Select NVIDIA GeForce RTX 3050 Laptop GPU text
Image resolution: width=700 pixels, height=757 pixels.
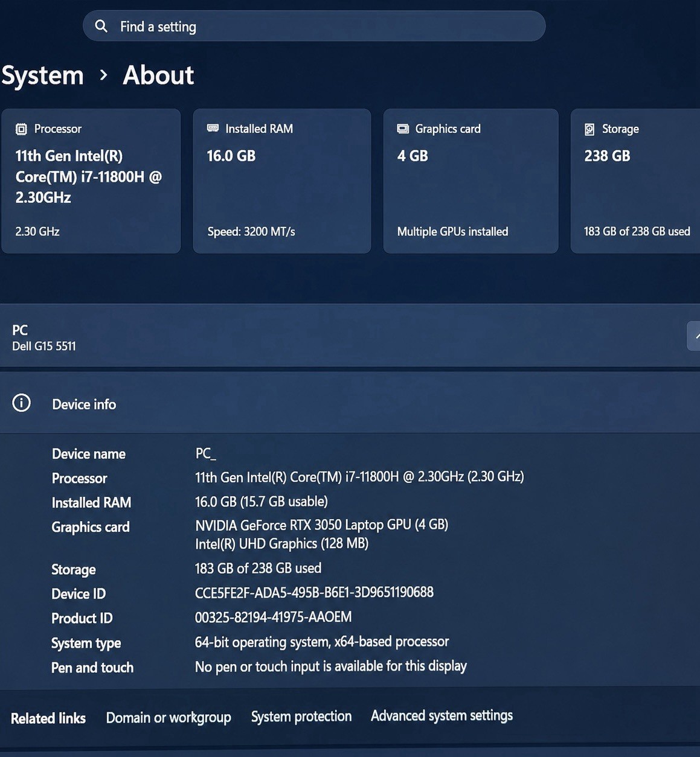click(x=321, y=525)
